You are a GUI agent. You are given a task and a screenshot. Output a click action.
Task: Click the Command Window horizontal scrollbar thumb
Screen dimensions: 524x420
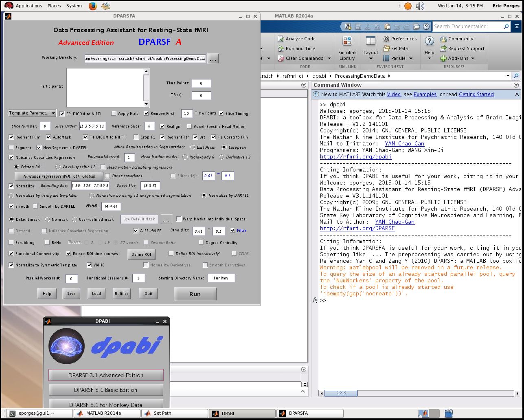pyautogui.click(x=341, y=393)
